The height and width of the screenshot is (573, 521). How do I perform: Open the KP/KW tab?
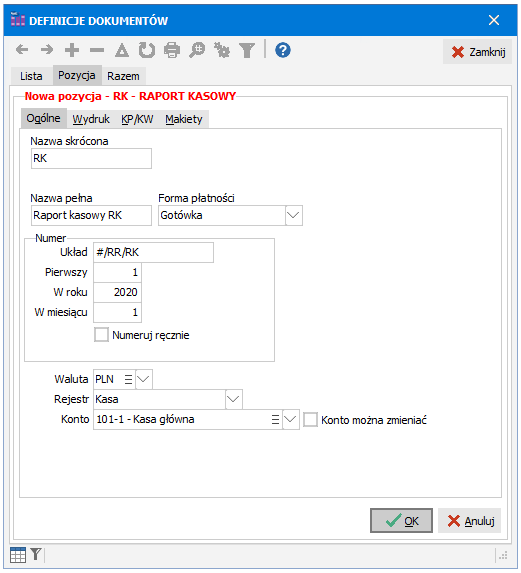[137, 119]
